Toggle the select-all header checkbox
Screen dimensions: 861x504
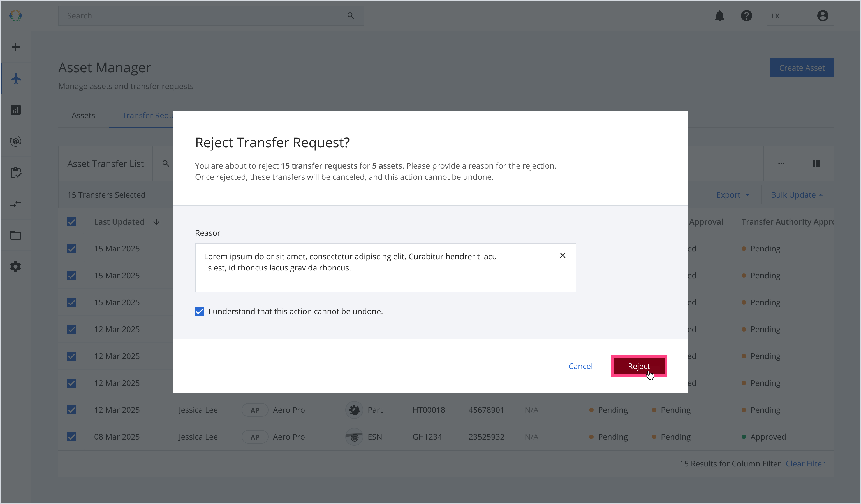[x=72, y=222]
